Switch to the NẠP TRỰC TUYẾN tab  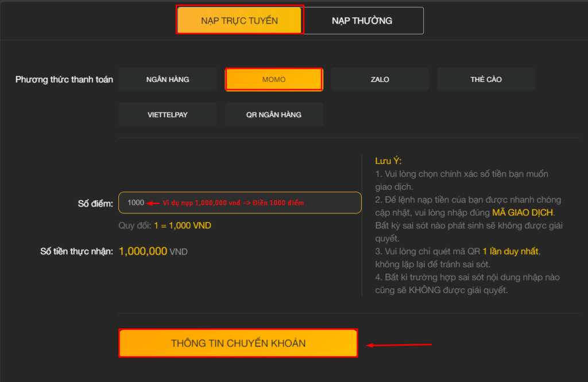239,21
